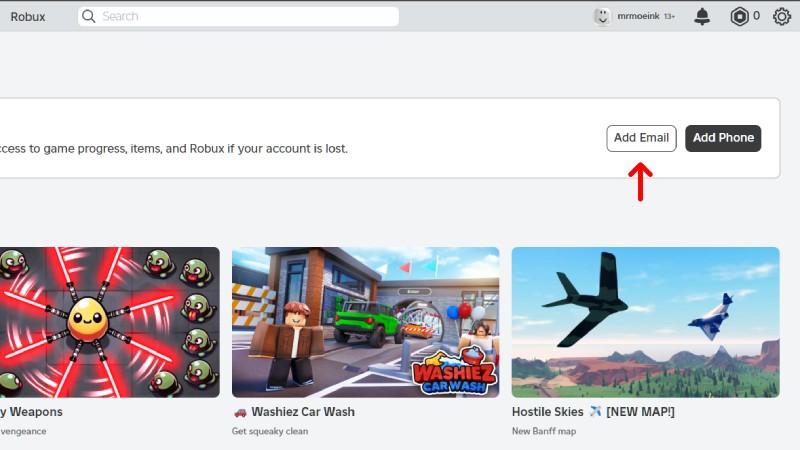This screenshot has height=450, width=800.
Task: Open the Hostile Skies jet thumbnail
Action: (645, 322)
